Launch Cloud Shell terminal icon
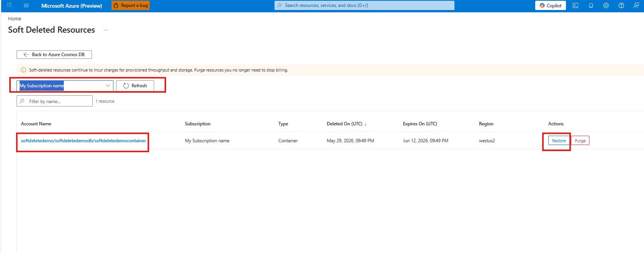This screenshot has width=644, height=253. 576,5
